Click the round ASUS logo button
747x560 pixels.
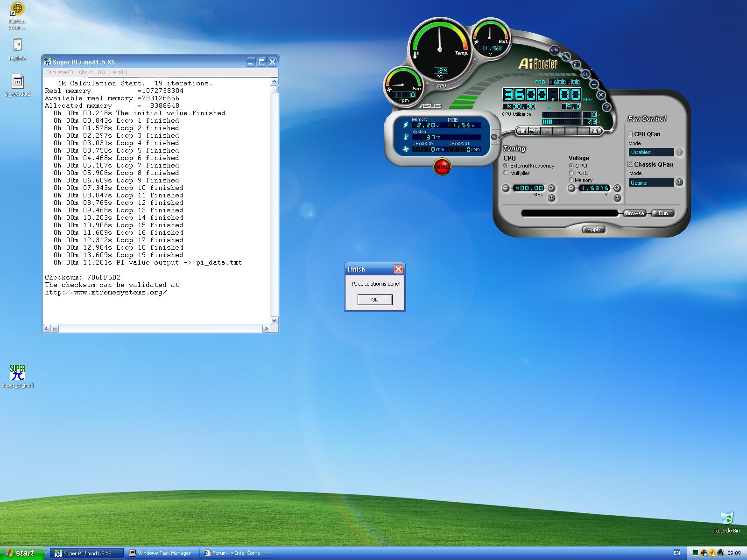pos(585,74)
